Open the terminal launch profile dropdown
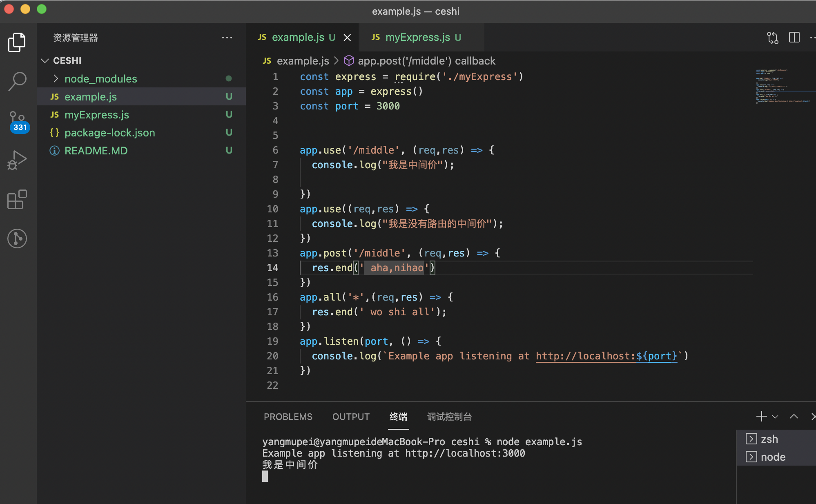The height and width of the screenshot is (504, 816). pyautogui.click(x=775, y=417)
